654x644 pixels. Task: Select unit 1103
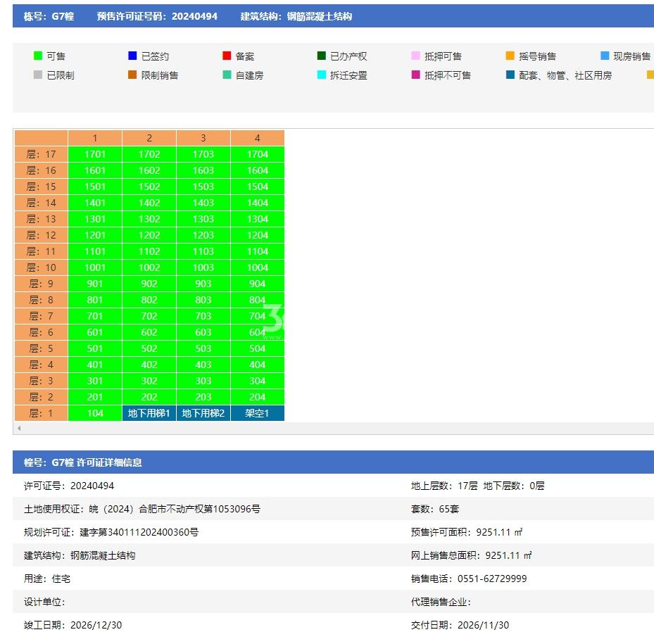(x=203, y=251)
